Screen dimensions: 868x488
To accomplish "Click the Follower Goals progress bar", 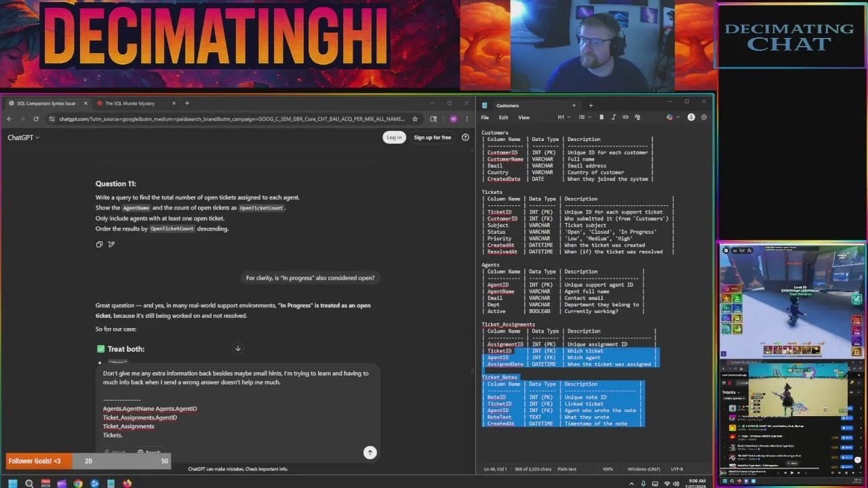I will tap(88, 461).
